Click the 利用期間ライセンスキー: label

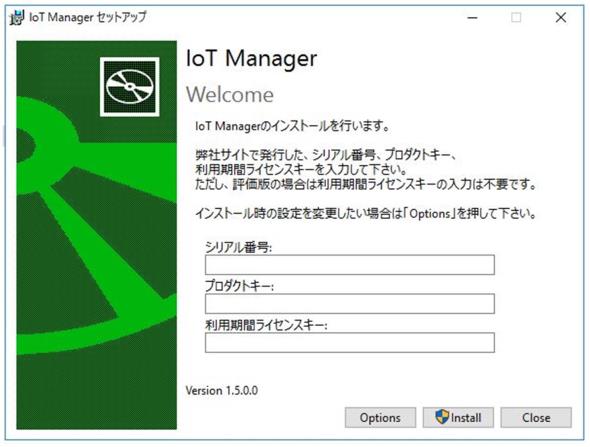(x=266, y=325)
